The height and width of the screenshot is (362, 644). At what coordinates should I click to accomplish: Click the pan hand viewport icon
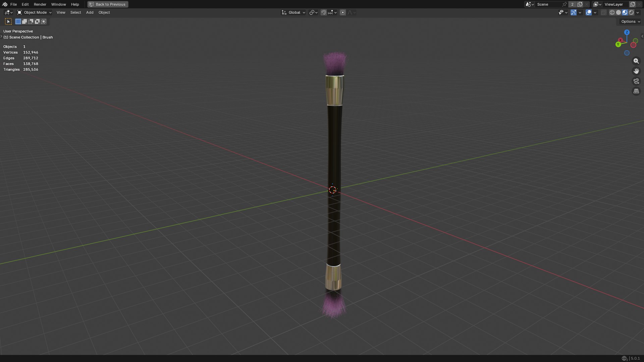[636, 71]
